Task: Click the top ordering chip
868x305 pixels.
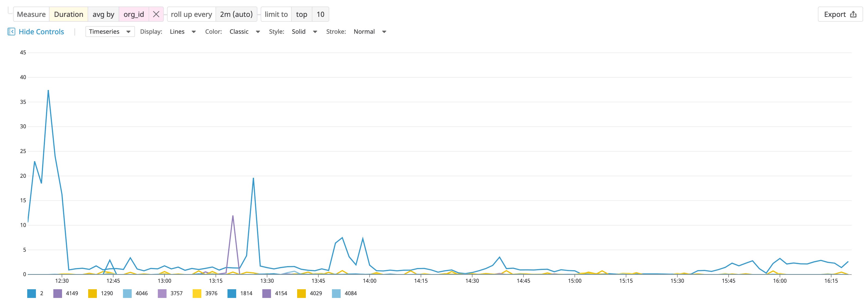Action: pyautogui.click(x=301, y=14)
